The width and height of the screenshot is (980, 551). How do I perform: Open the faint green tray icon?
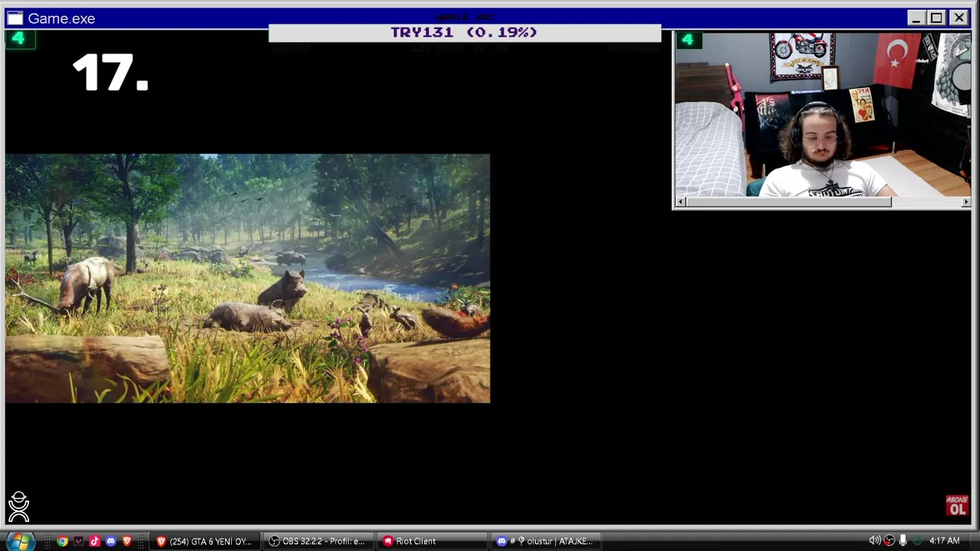click(916, 541)
